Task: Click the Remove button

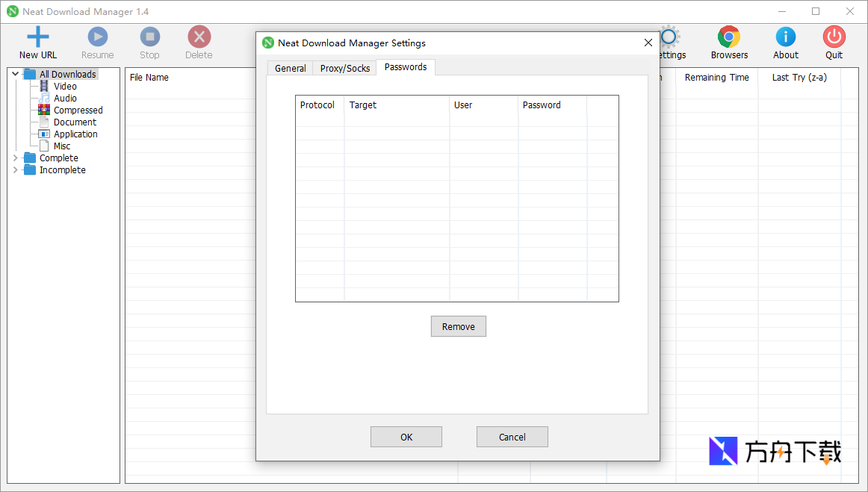Action: [458, 326]
